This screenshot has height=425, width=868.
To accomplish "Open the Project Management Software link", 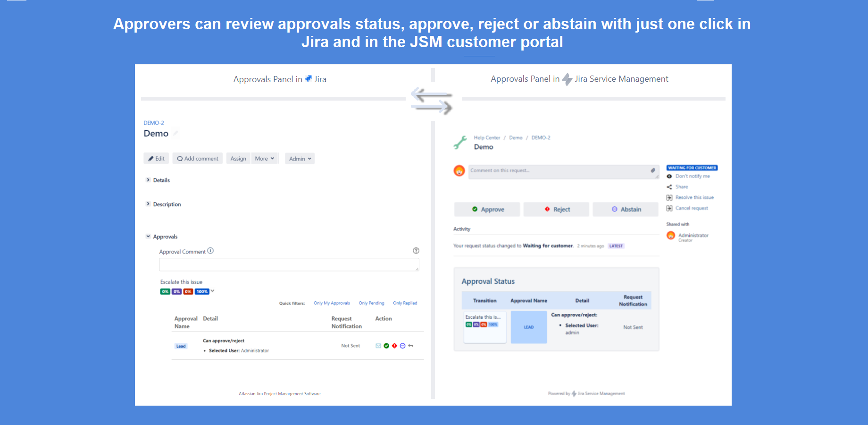I will click(x=292, y=393).
